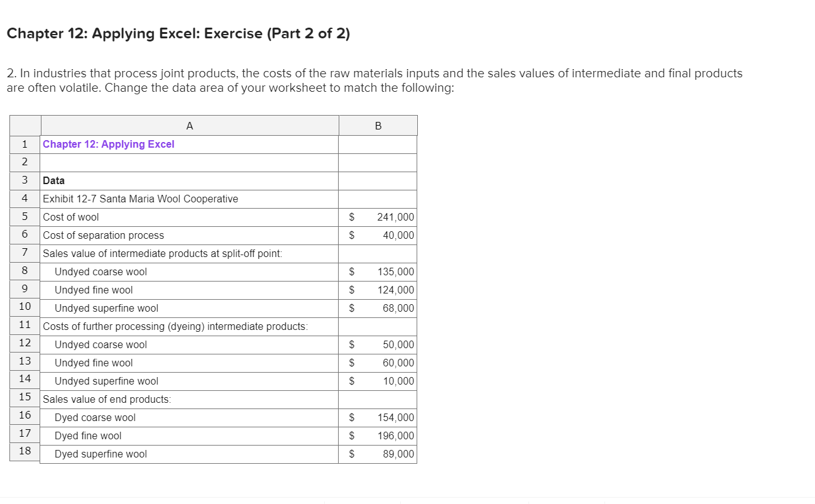Viewport: 815px width, 504px height.
Task: Select the column B header
Action: [378, 125]
